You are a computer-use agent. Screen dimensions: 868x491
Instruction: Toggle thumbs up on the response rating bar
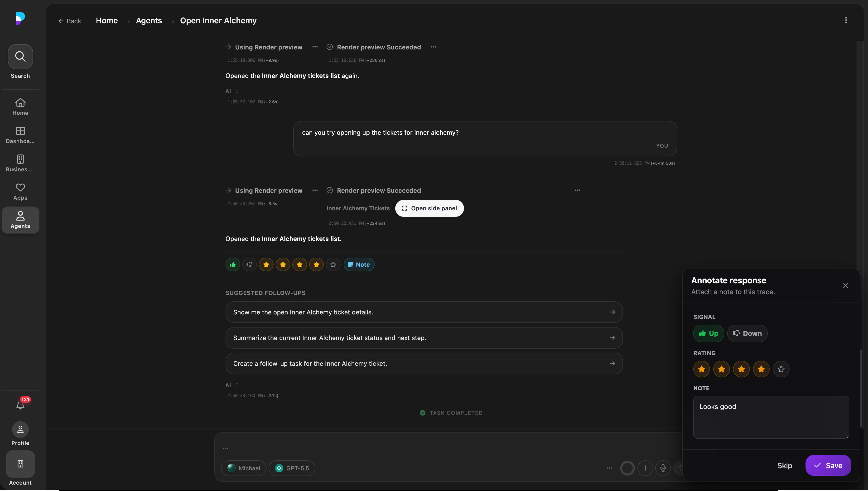233,264
